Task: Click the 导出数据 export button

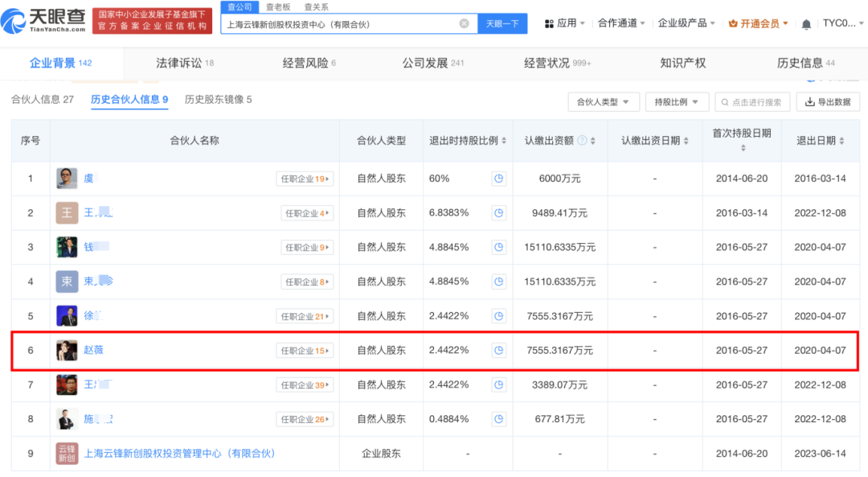Action: [828, 102]
